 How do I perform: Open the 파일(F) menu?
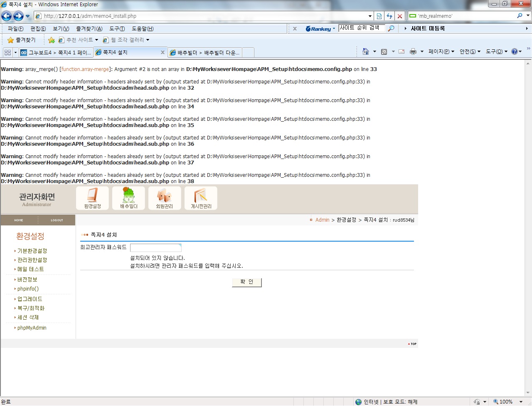(16, 29)
